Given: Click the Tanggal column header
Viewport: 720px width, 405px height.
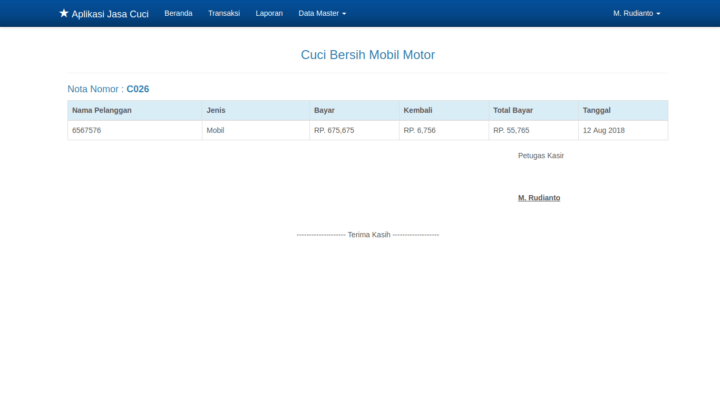Looking at the screenshot, I should pyautogui.click(x=597, y=110).
